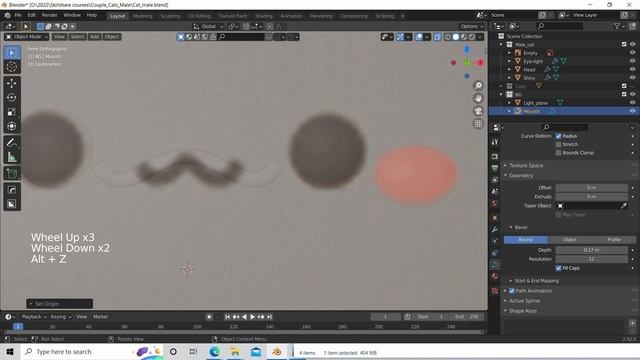Expand the Texture Space panel
Image resolution: width=640 pixels, height=360 pixels.
(526, 165)
